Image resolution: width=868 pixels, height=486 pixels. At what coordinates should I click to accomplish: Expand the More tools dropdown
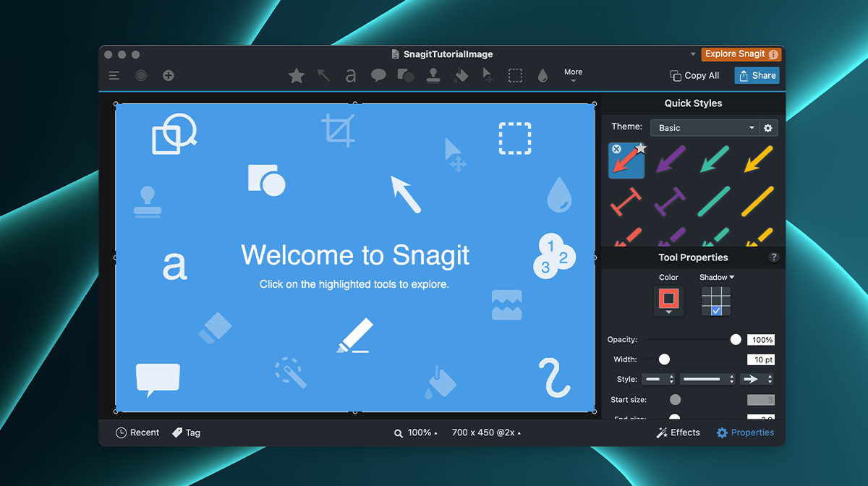point(573,75)
